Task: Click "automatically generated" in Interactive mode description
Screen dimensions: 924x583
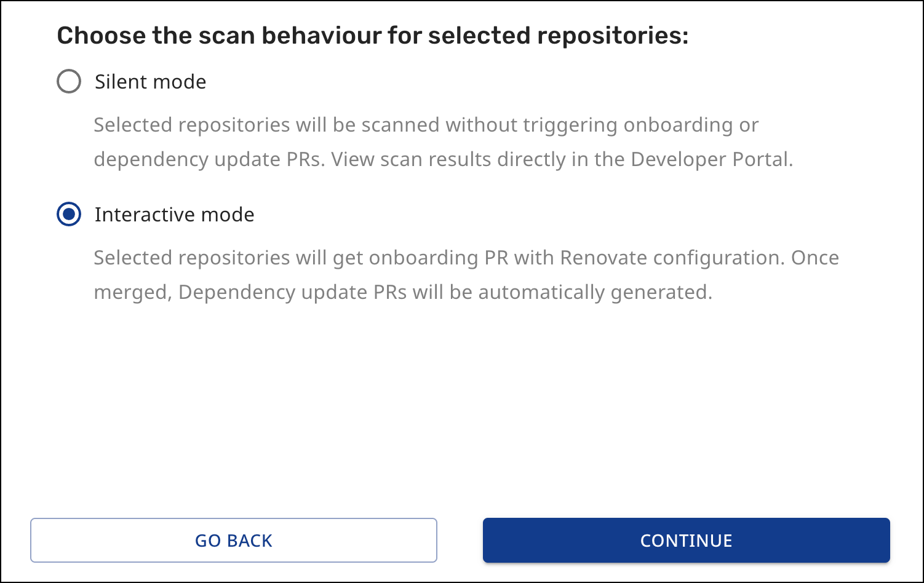Action: pos(594,292)
